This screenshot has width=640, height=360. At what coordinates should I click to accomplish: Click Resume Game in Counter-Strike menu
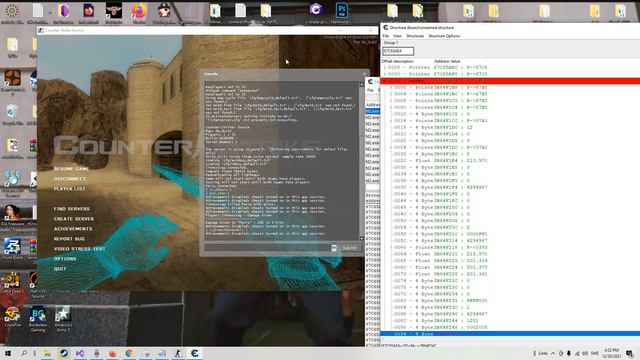click(x=71, y=169)
